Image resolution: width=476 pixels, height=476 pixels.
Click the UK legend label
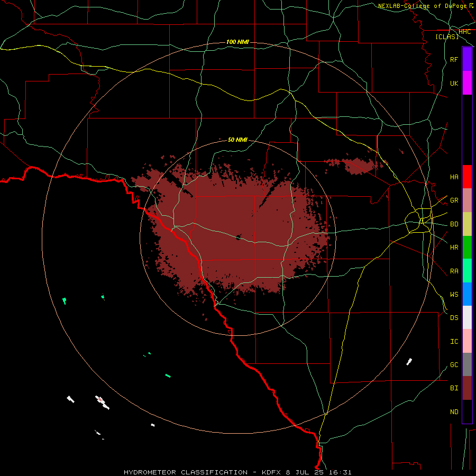454,83
